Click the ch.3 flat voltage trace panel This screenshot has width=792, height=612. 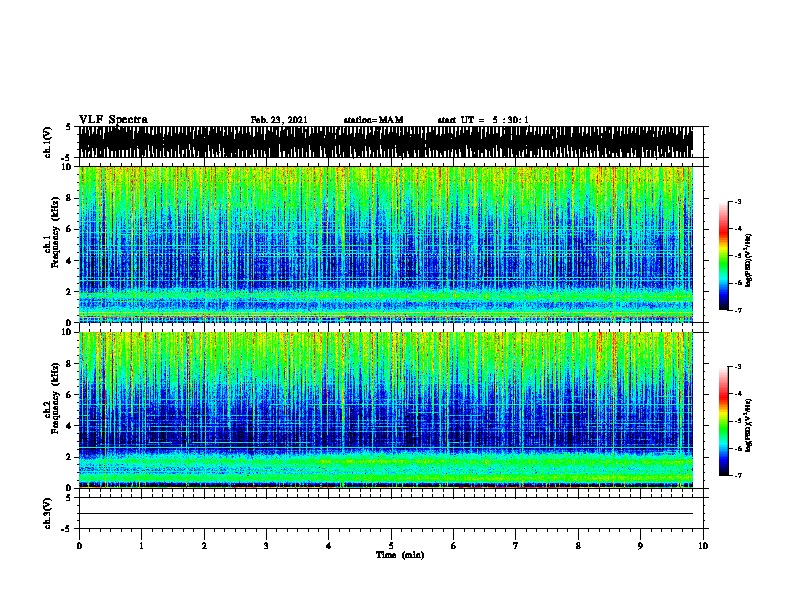point(391,513)
